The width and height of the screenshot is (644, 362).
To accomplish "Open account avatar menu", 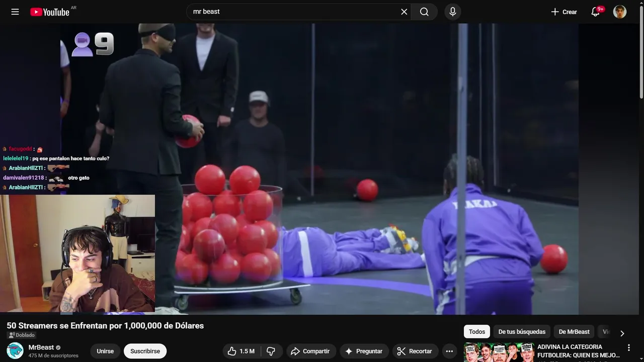I will [620, 12].
